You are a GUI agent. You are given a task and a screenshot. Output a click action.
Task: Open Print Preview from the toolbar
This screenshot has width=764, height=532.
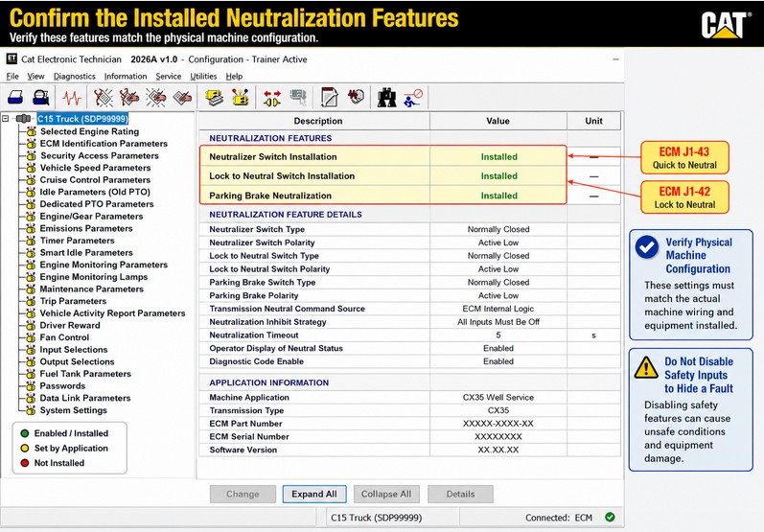point(41,98)
